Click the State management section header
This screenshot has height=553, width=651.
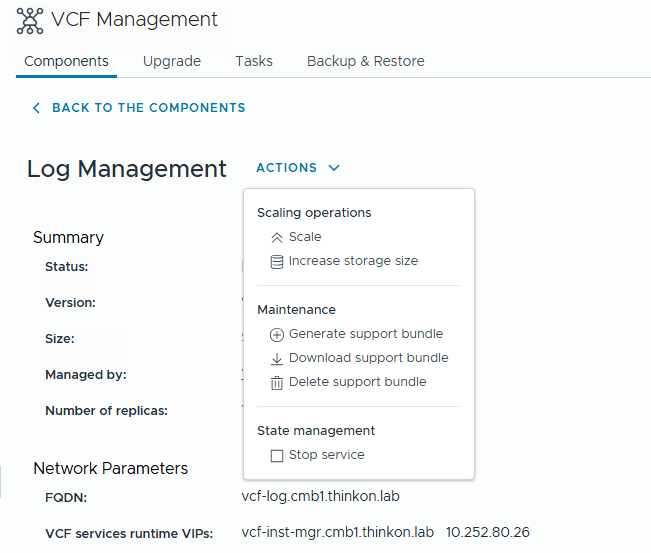(x=316, y=431)
